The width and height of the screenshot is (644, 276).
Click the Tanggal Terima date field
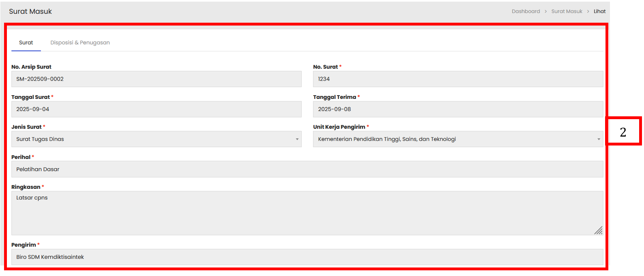click(458, 109)
